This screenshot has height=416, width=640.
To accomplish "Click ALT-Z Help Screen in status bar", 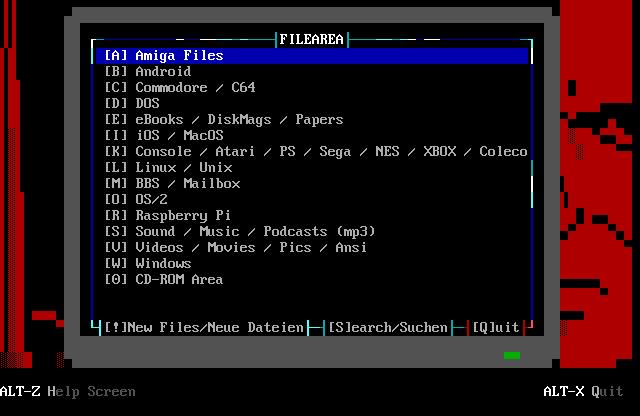I will tap(68, 392).
